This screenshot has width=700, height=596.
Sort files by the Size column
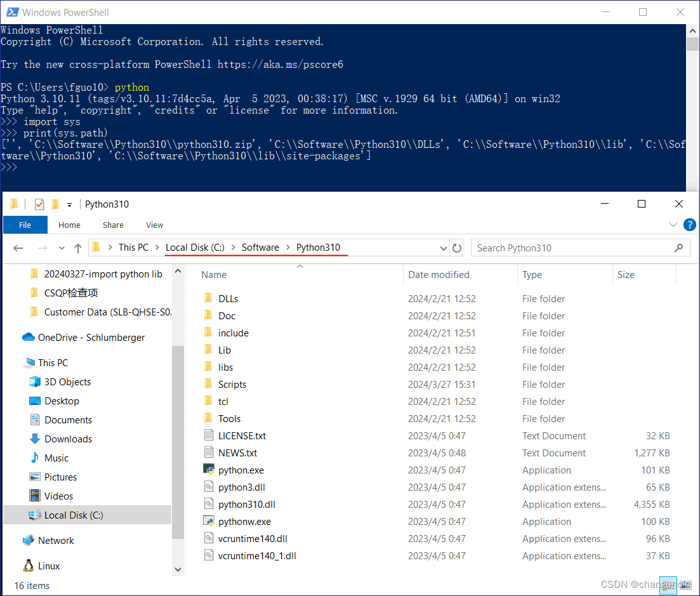[x=626, y=275]
